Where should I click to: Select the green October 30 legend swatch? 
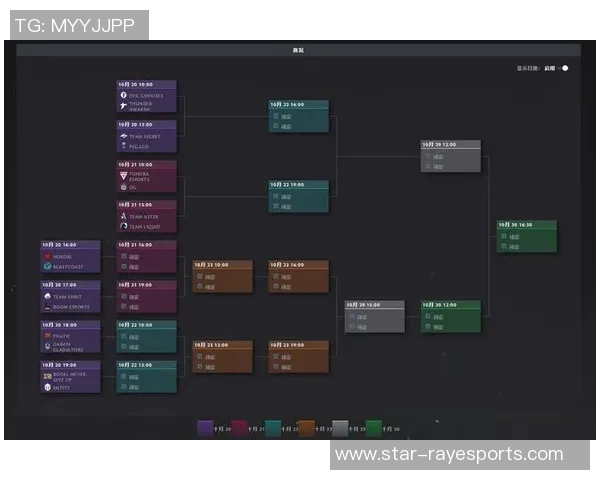374,428
